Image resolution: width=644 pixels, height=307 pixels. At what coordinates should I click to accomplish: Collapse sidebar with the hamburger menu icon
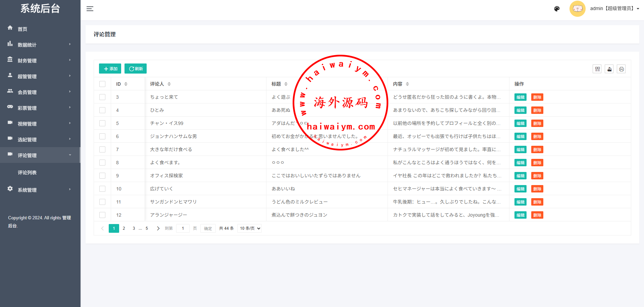(90, 9)
